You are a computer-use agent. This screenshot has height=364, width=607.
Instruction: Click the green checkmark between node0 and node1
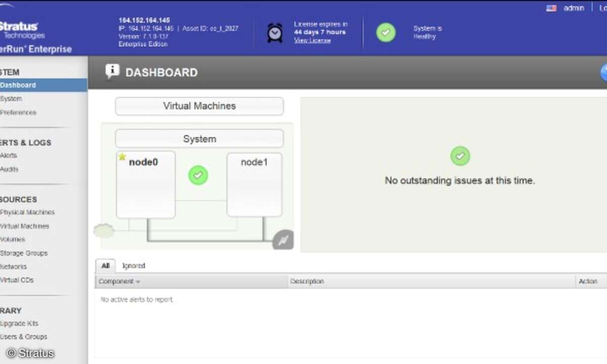198,175
